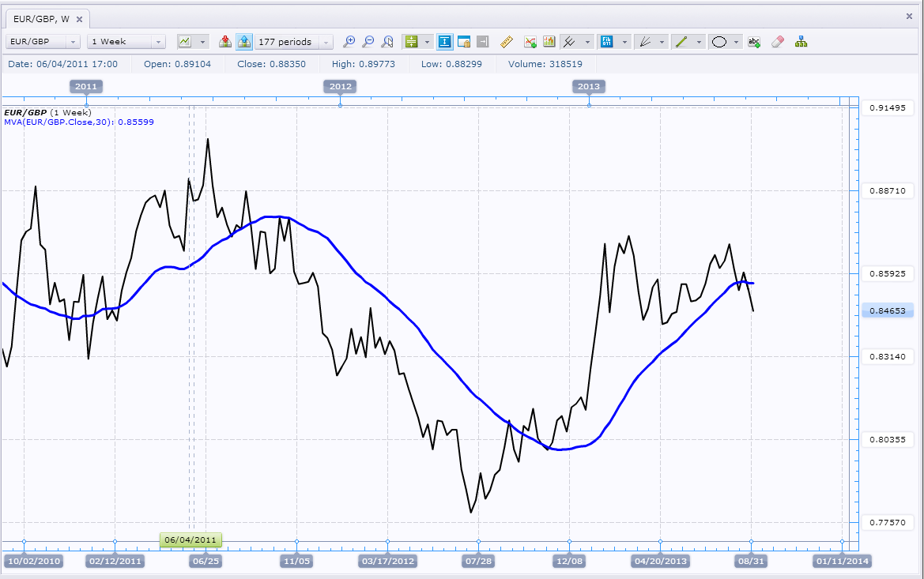Toggle the lock chart window button
Image resolution: width=924 pixels, height=579 pixels.
point(464,42)
